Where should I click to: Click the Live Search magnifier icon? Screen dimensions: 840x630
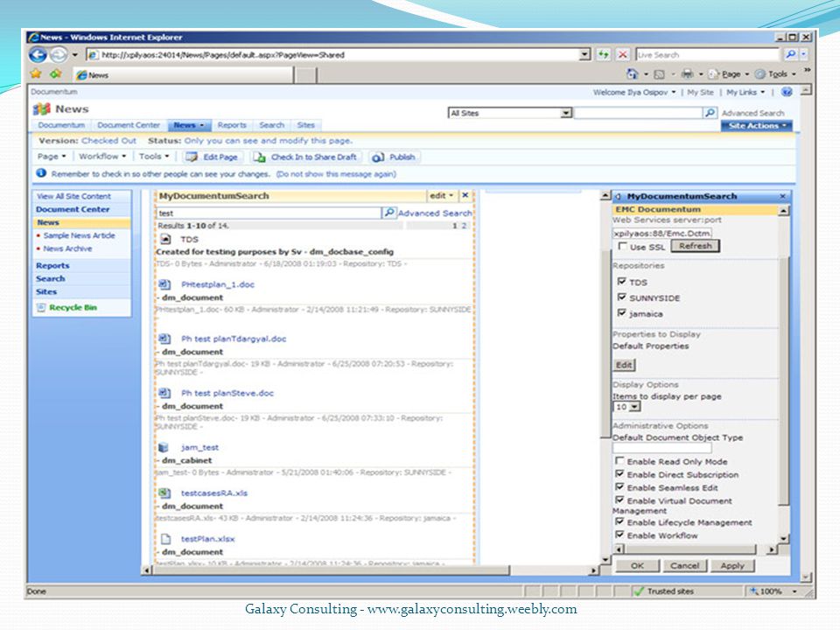[x=790, y=54]
